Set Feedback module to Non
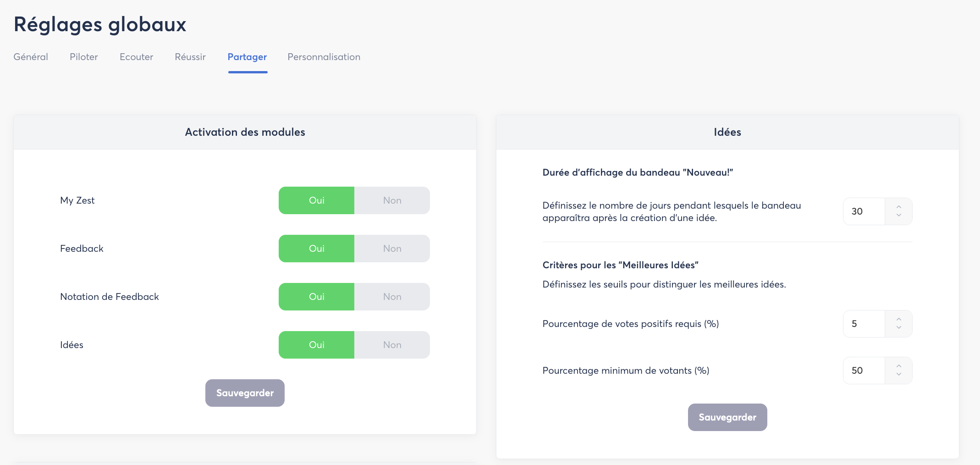 click(392, 249)
